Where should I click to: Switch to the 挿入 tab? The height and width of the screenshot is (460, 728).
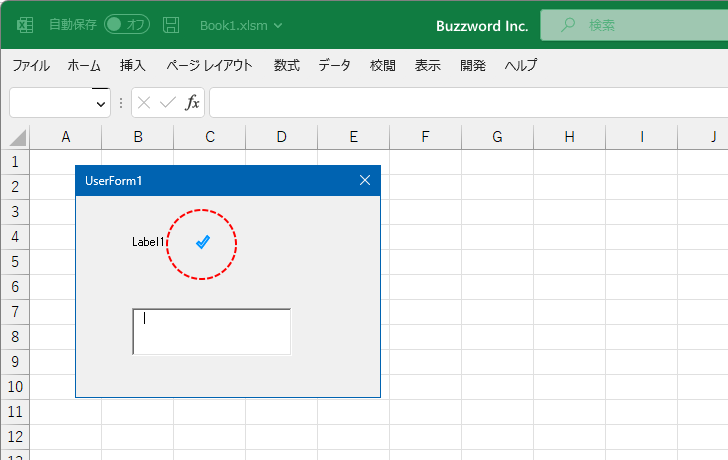point(133,66)
